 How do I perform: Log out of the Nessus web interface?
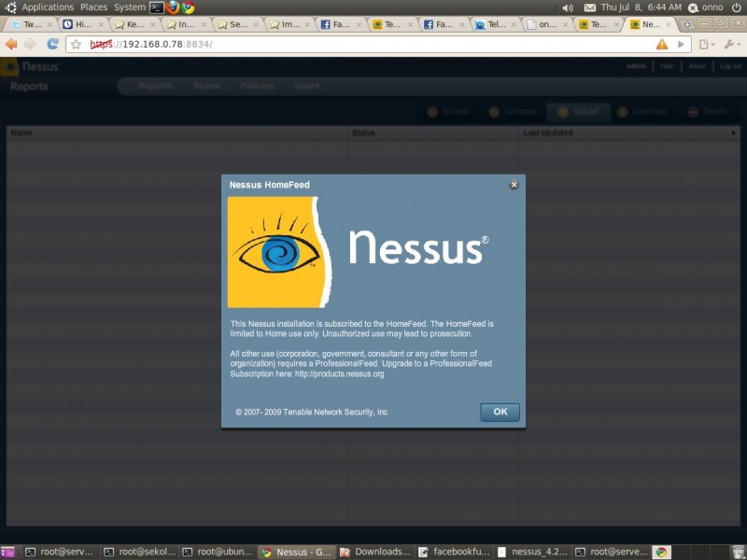[x=729, y=66]
